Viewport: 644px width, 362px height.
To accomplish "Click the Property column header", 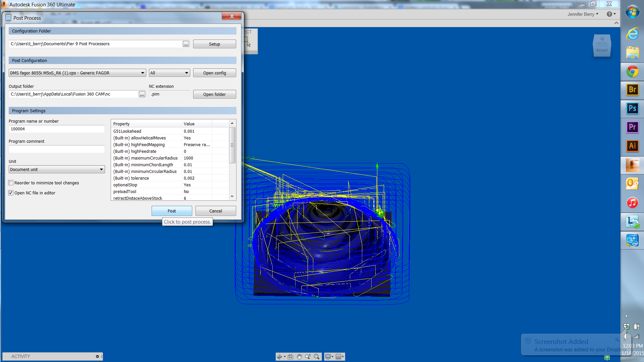I will pos(147,124).
